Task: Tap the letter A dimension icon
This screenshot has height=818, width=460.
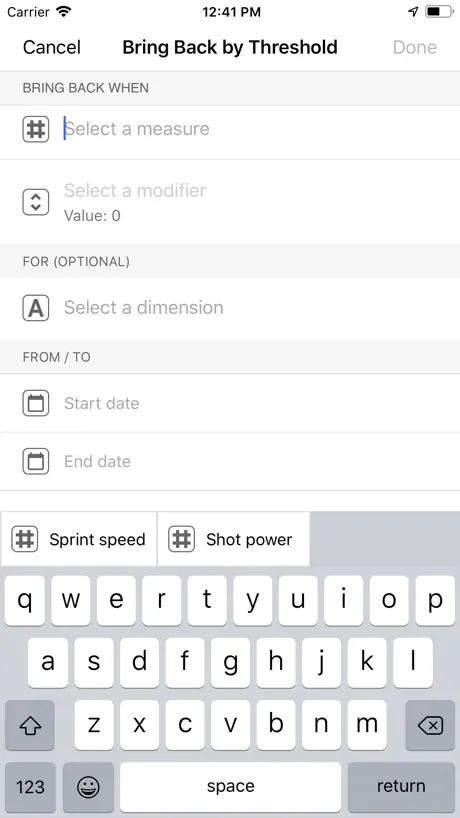Action: coord(35,308)
